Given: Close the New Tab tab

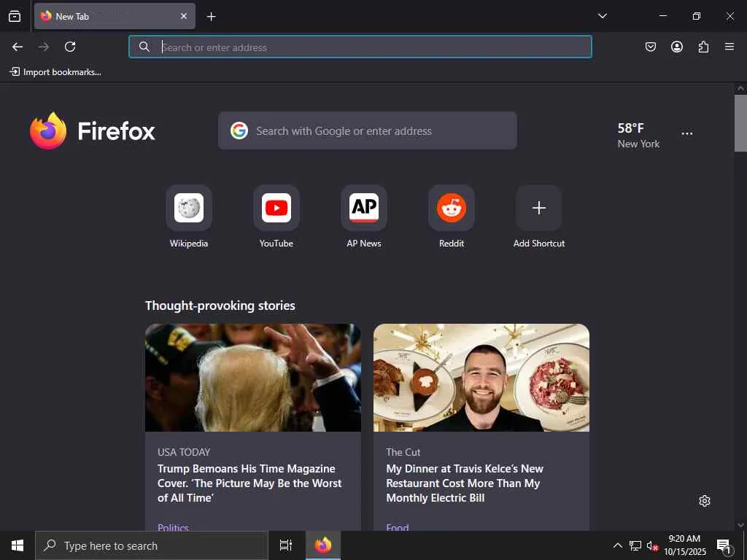Looking at the screenshot, I should pos(183,16).
